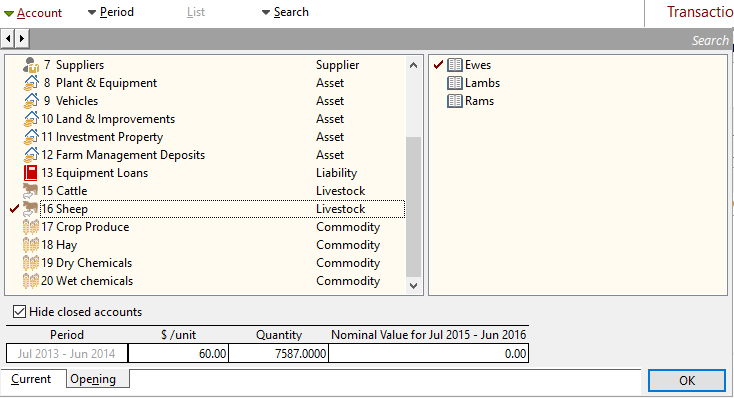Toggle the checkmark beside Ewes
This screenshot has height=398, width=734.
[438, 65]
